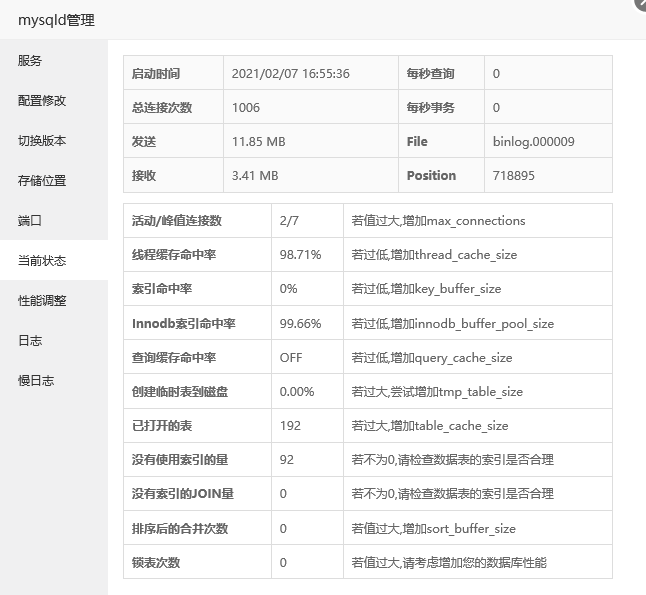
Task: Click the 每秒事务 label
Action: 431,108
